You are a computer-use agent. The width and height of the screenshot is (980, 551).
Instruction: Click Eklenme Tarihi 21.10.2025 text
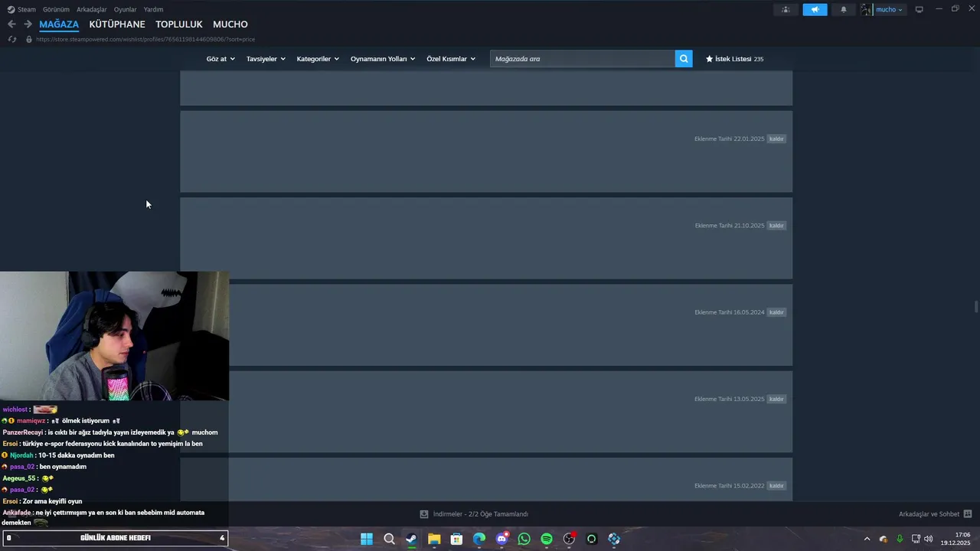[729, 226]
